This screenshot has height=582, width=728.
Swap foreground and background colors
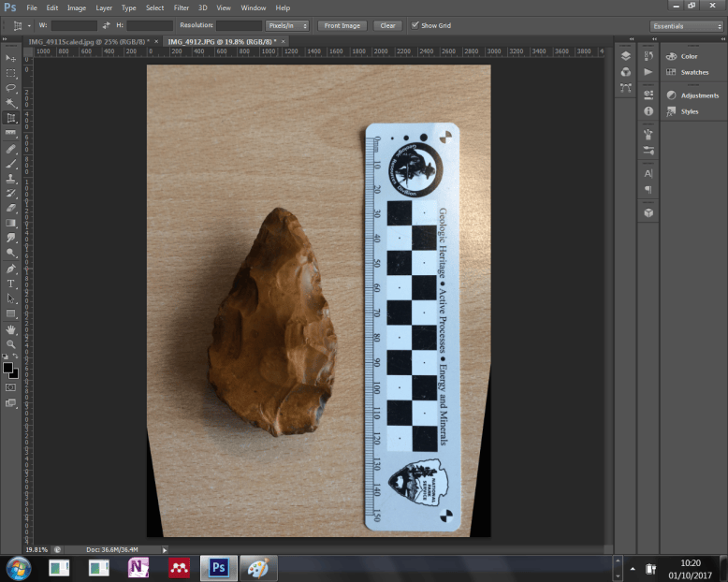pos(15,356)
